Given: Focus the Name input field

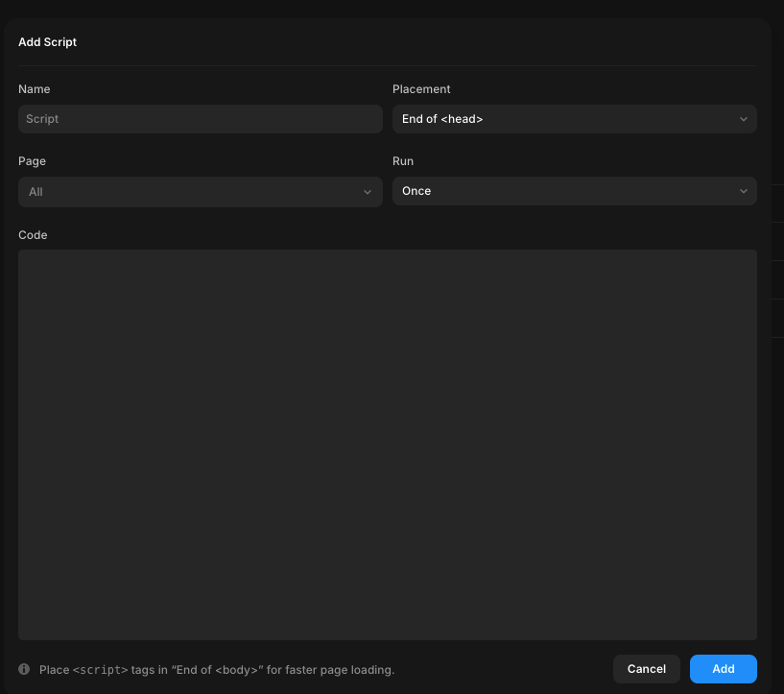Looking at the screenshot, I should tap(200, 119).
